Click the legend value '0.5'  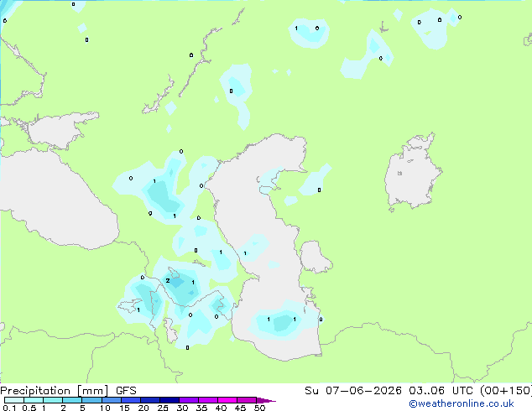(29, 408)
